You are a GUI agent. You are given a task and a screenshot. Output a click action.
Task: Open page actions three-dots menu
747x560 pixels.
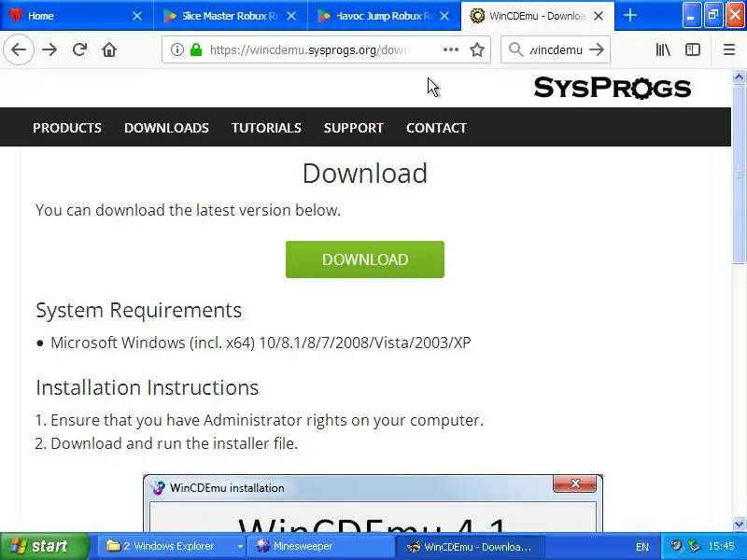[x=451, y=49]
